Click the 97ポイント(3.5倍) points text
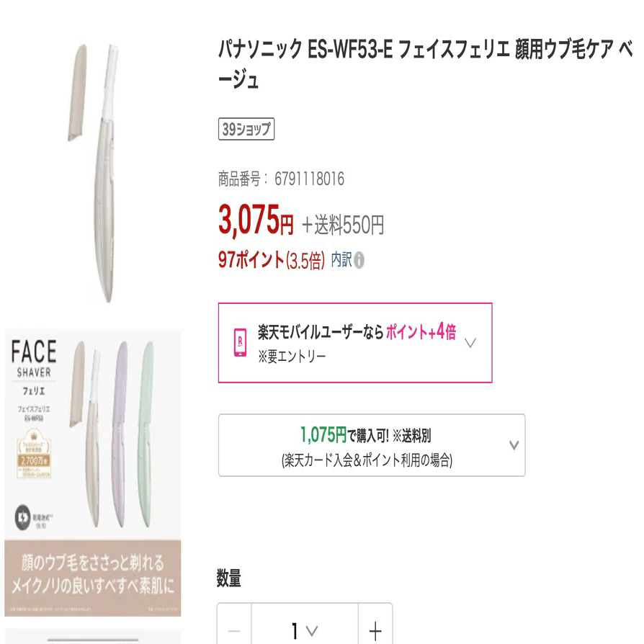Screen dimensions: 644x644 (x=272, y=261)
